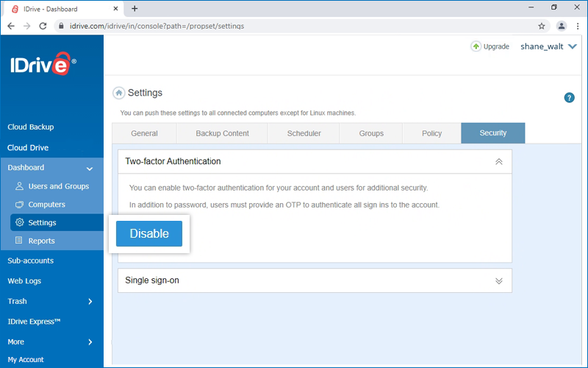588x368 pixels.
Task: View site info via the padlock icon
Action: (x=61, y=26)
